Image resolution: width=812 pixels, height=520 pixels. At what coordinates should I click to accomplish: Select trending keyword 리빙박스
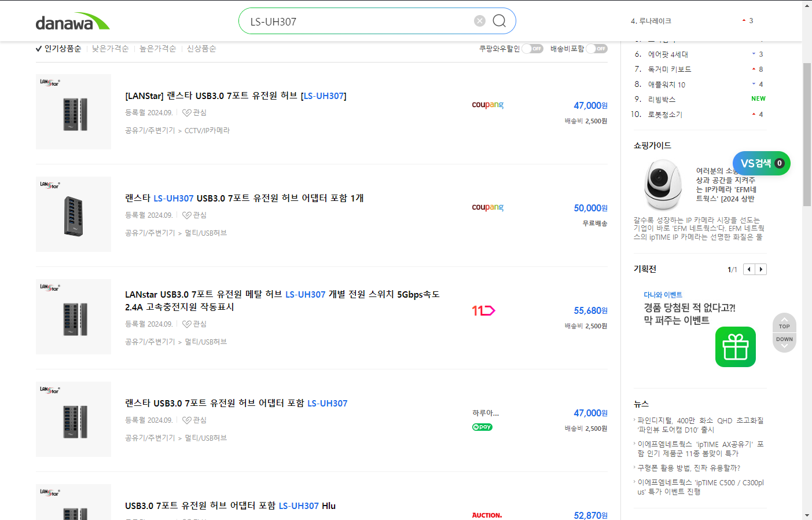[662, 100]
